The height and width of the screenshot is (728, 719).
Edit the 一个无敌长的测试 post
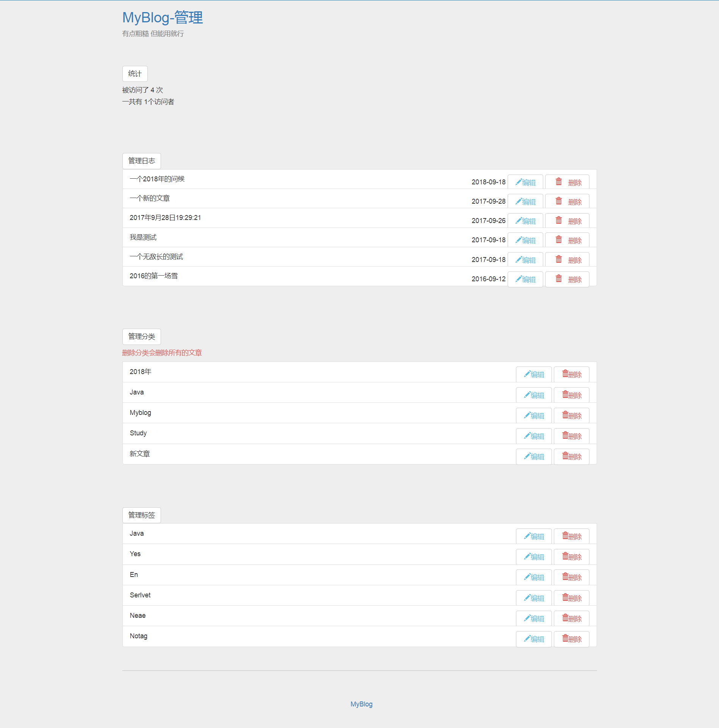coord(525,260)
